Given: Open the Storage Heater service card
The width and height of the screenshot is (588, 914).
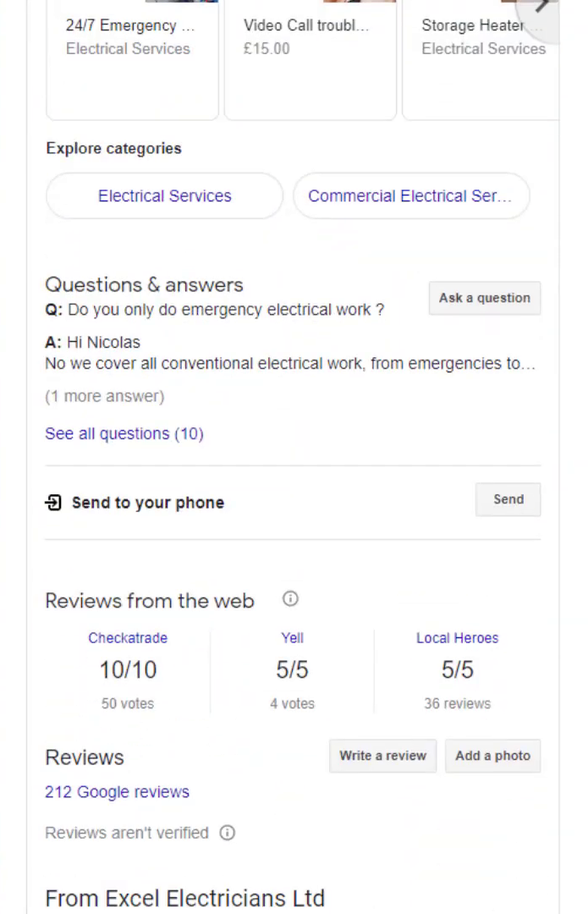Looking at the screenshot, I should coord(481,58).
